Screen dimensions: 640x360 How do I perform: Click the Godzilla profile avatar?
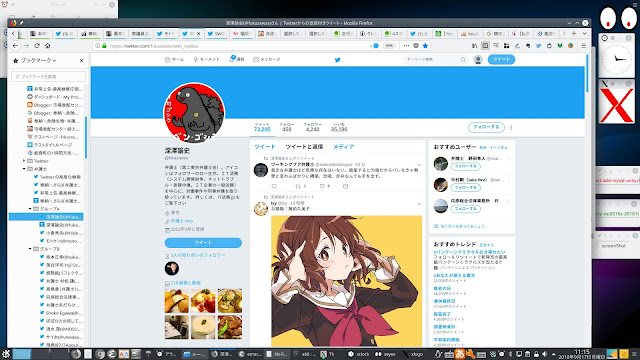(x=194, y=113)
